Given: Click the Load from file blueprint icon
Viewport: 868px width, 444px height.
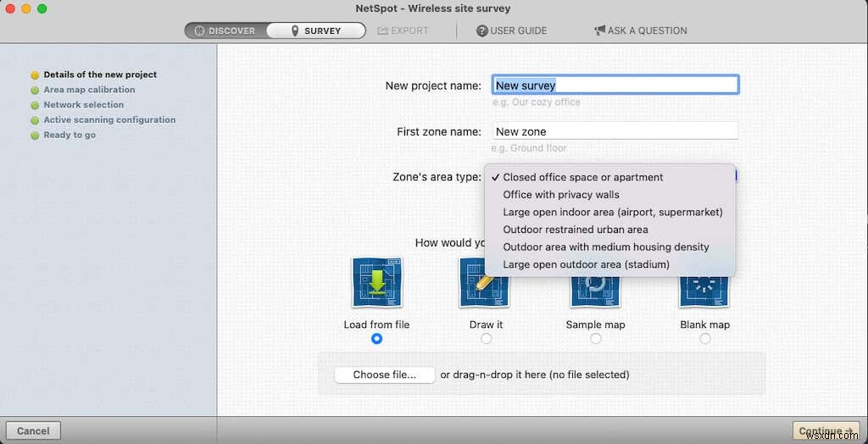Looking at the screenshot, I should pyautogui.click(x=376, y=282).
